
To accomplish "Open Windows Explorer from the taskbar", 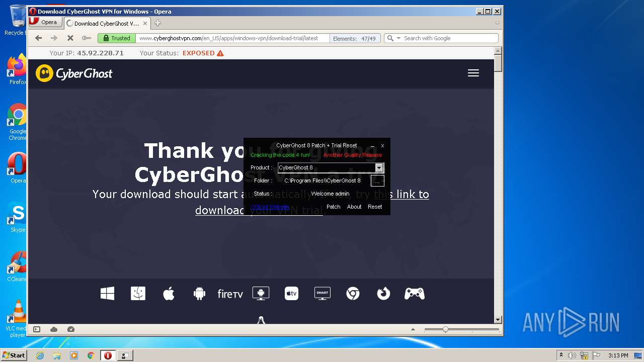I will [57, 355].
